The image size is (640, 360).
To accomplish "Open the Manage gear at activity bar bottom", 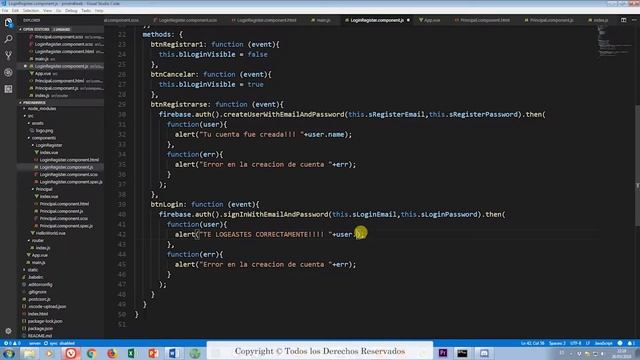I will click(8, 331).
